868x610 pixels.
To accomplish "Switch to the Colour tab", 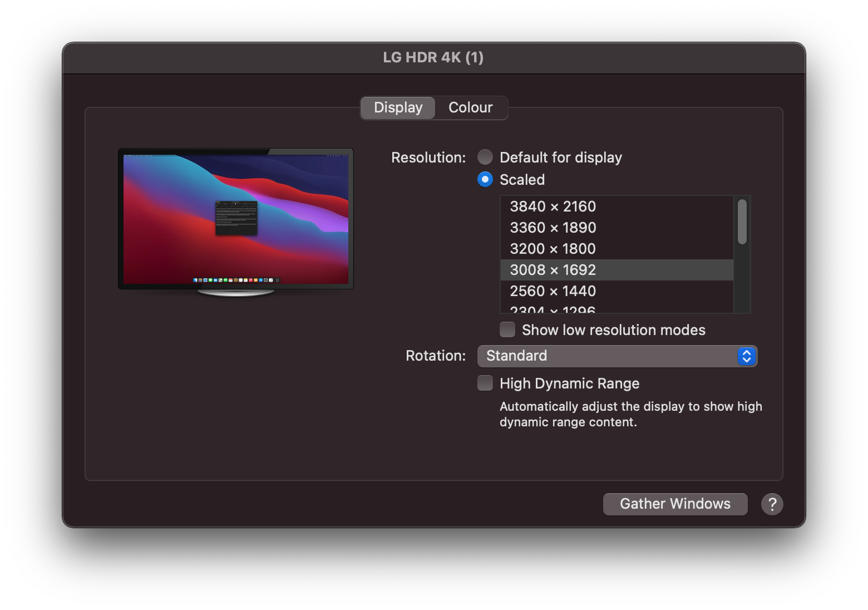I will 470,107.
